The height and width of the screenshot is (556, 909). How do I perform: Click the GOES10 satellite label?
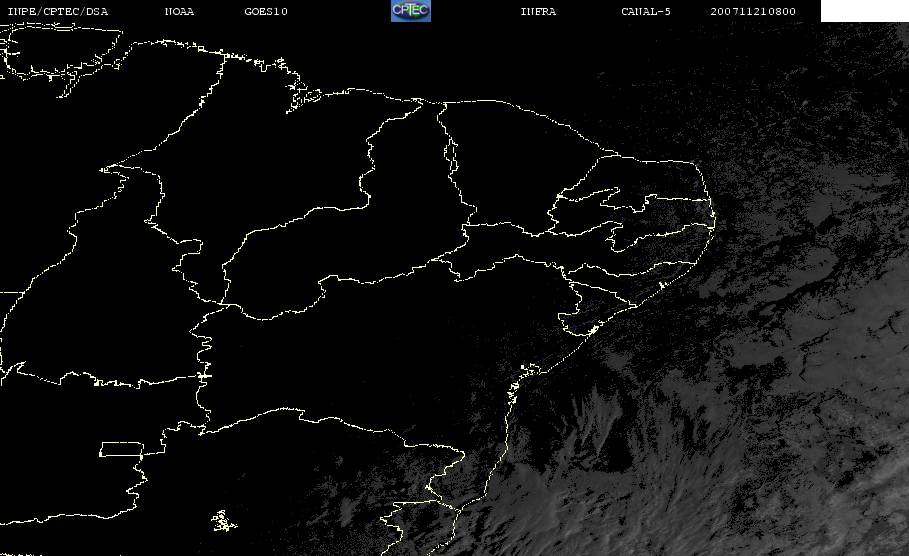[x=265, y=12]
